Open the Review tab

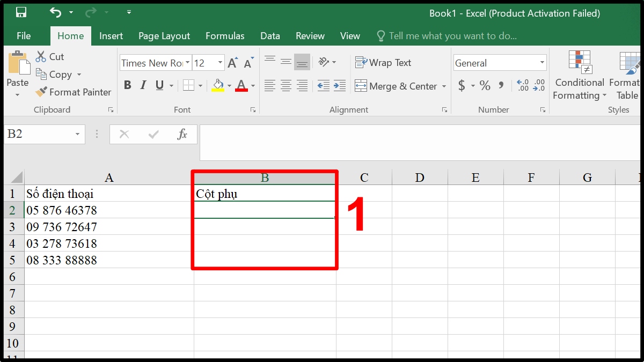310,35
